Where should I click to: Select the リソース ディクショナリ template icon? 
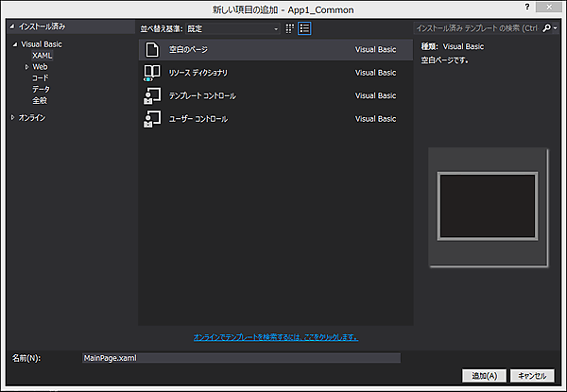pyautogui.click(x=152, y=73)
